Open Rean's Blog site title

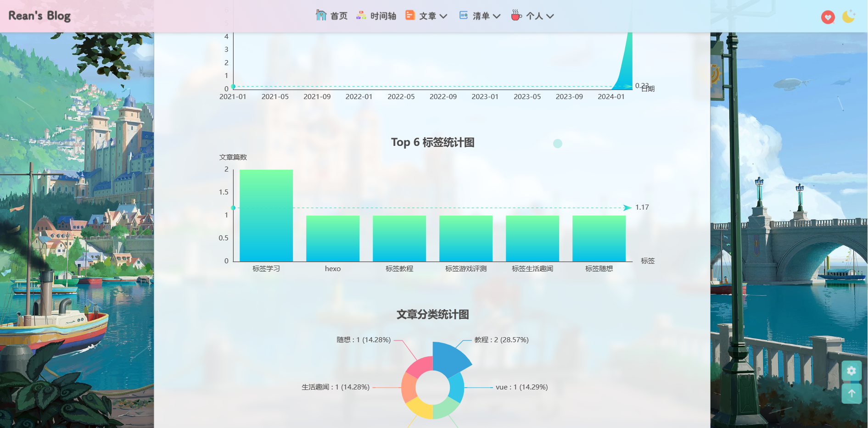click(39, 16)
